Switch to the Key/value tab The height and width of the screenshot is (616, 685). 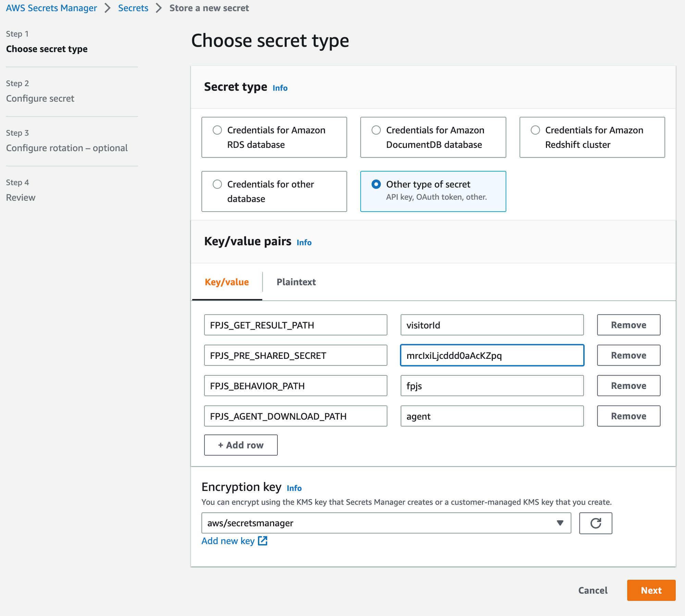(226, 282)
